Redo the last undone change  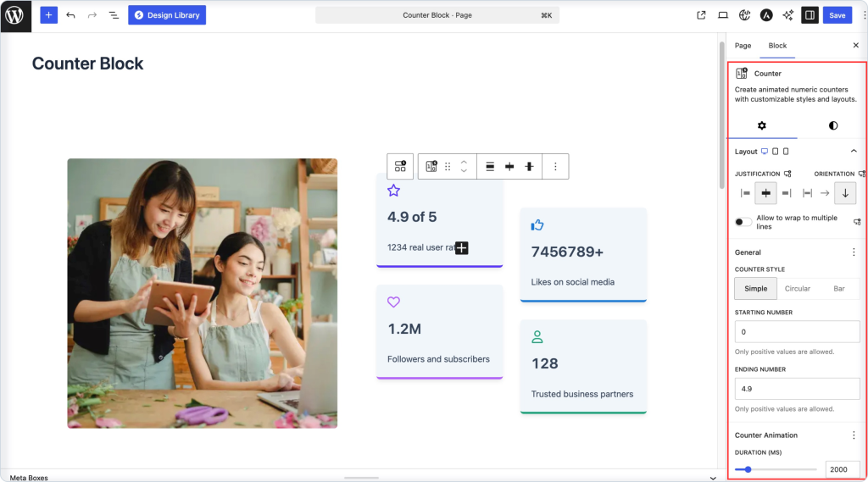[x=92, y=15]
